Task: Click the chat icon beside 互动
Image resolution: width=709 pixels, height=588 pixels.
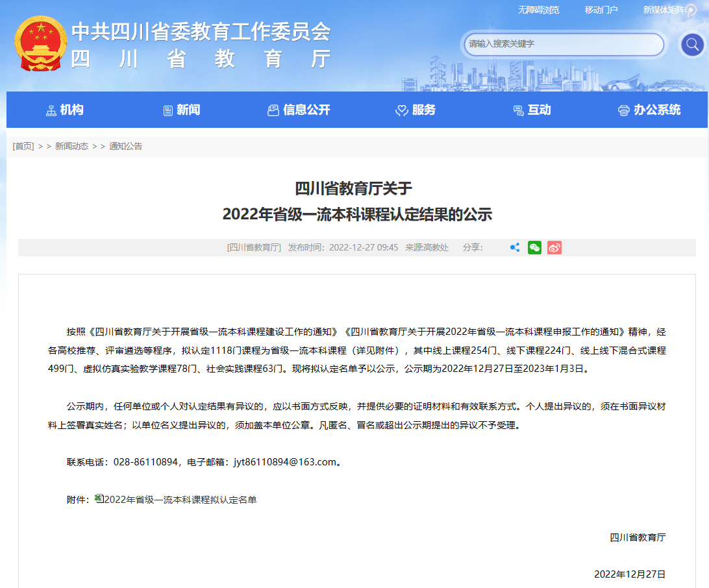Action: point(518,110)
